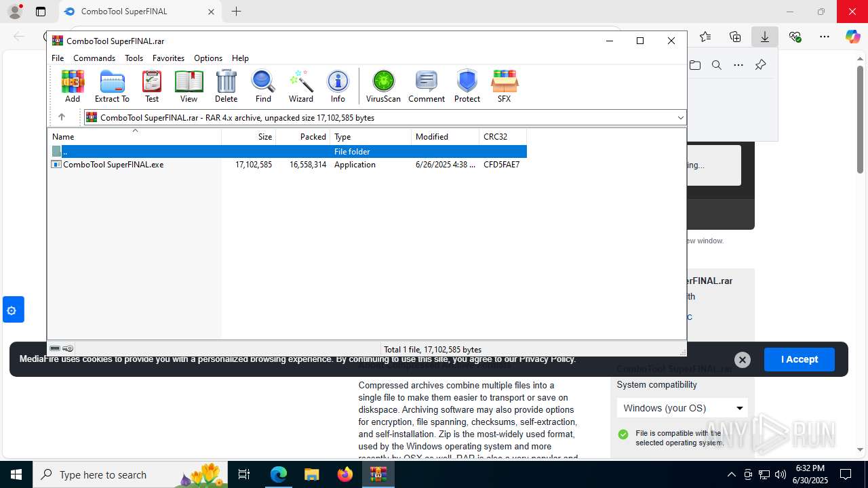Screen dimensions: 868x488
Task: Open the Favorites menu
Action: (168, 58)
